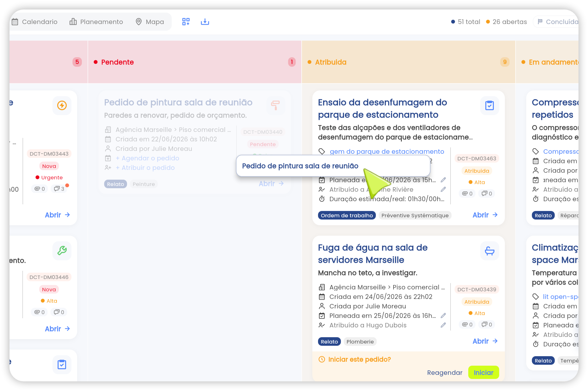The width and height of the screenshot is (588, 391).
Task: Click the count badge 5 on leftmost column
Action: point(77,62)
